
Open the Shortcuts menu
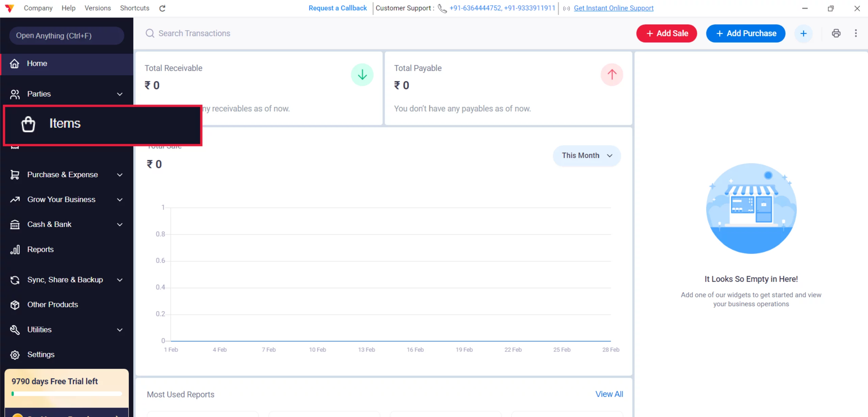click(134, 8)
